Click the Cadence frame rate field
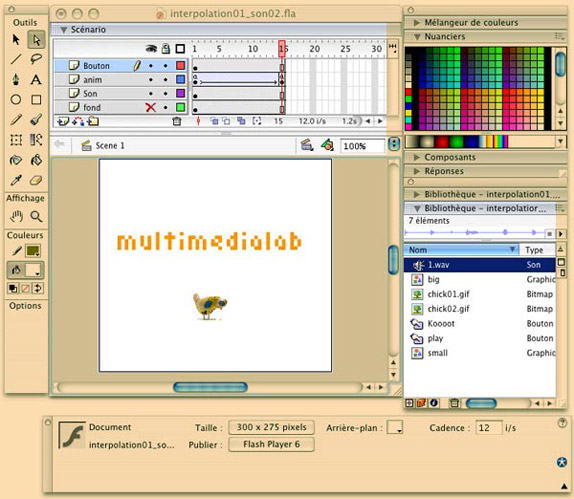Screen dimensions: 574x499 (488, 428)
